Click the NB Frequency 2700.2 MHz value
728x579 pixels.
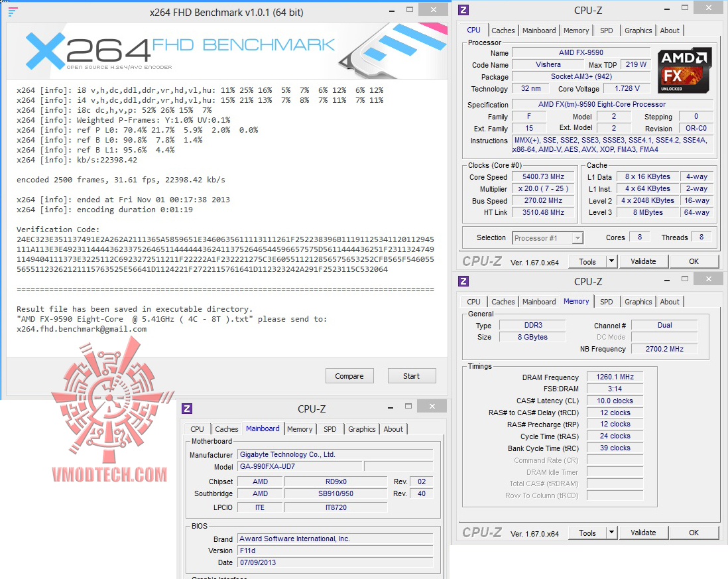664,349
